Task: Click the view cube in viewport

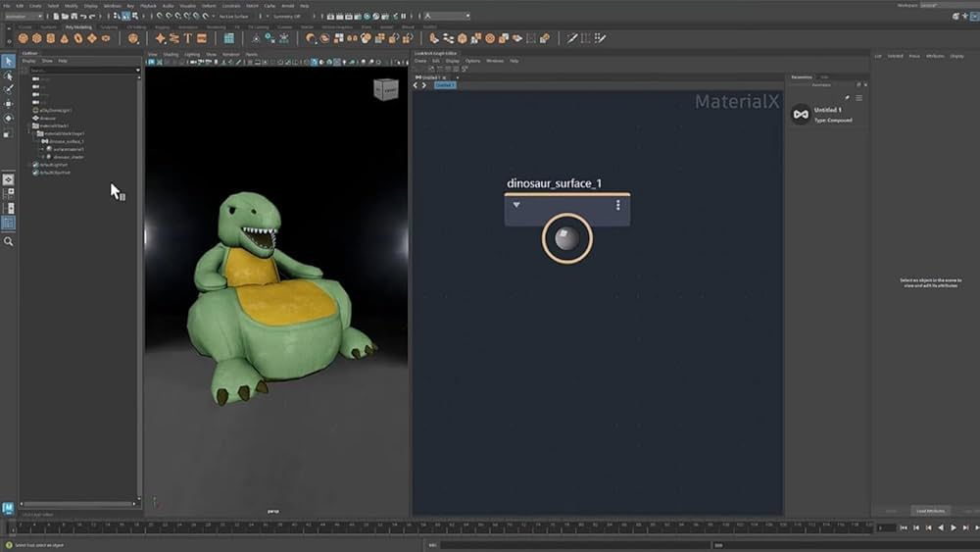Action: (386, 89)
